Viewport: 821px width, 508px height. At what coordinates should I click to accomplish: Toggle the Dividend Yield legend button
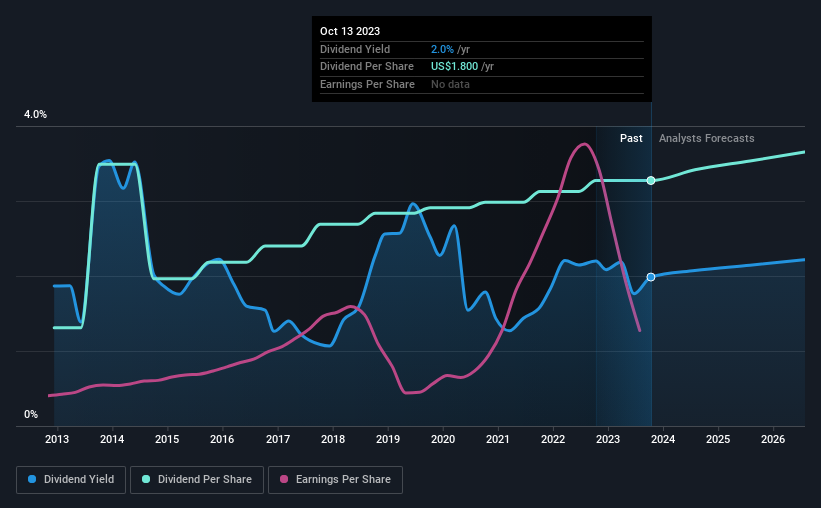tap(71, 480)
